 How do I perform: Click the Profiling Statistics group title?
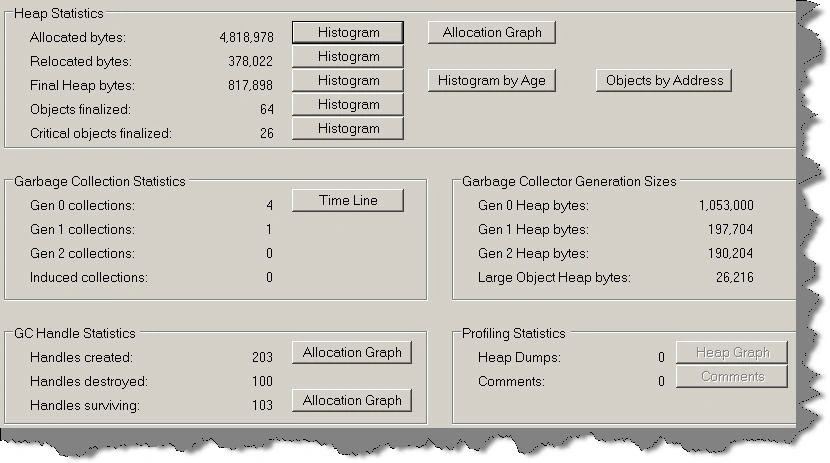point(513,333)
